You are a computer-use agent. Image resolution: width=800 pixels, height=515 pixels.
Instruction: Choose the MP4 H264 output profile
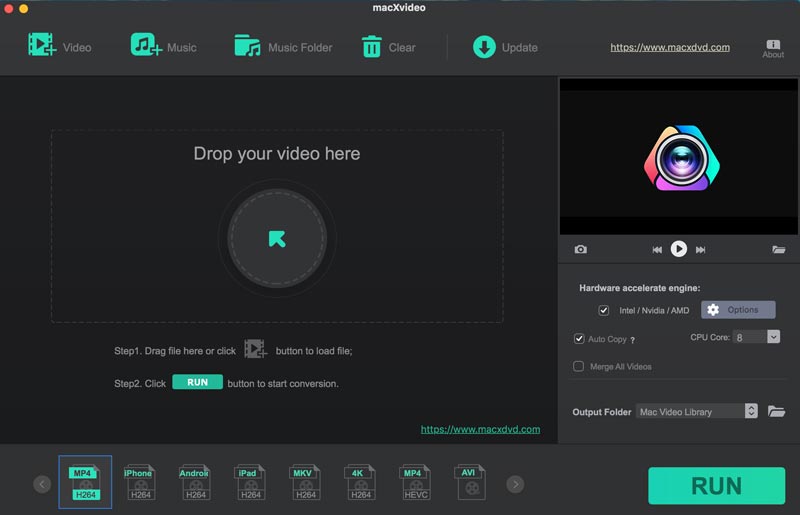pyautogui.click(x=85, y=482)
